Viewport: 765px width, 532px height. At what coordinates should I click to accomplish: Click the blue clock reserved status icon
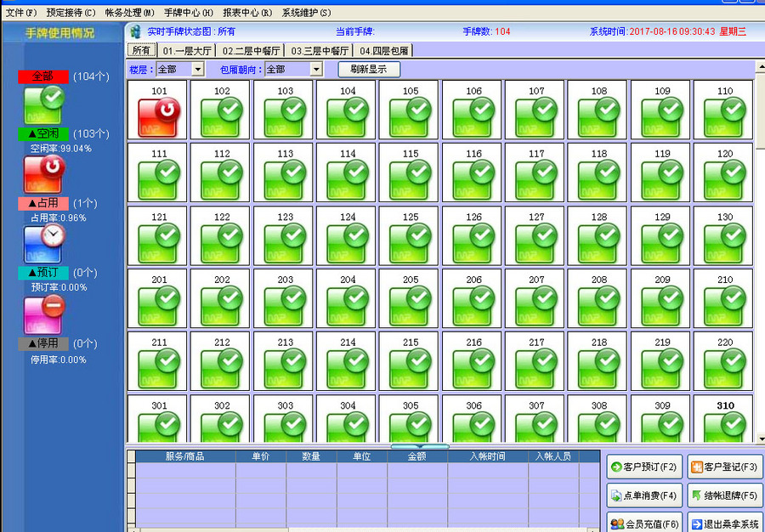pos(44,244)
